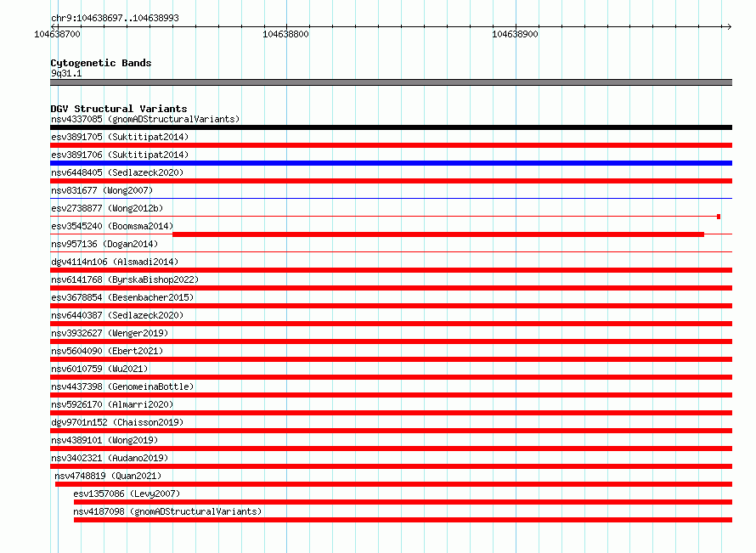Click the 104638800 ruler position marker

(x=285, y=34)
